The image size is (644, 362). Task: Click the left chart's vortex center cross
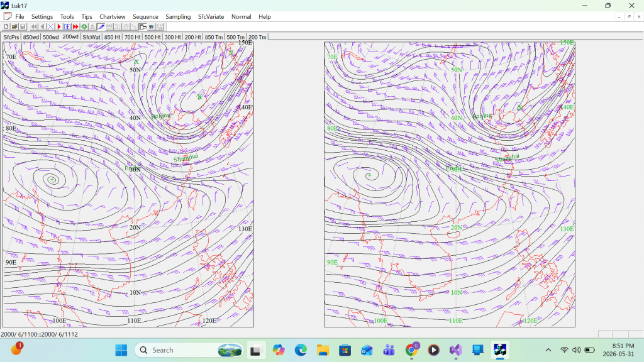52,179
